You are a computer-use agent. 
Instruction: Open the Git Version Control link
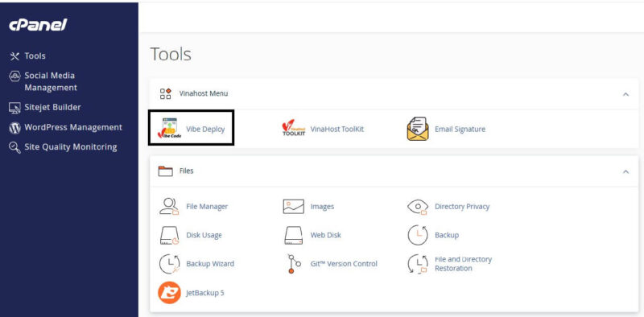(344, 264)
